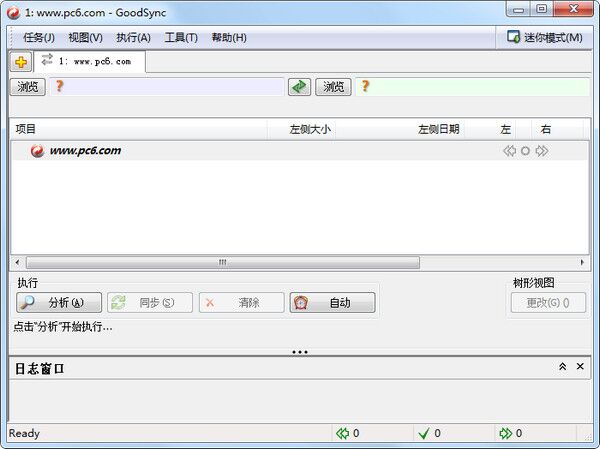Click left 浏览 browse button
The height and width of the screenshot is (449, 600).
click(28, 87)
